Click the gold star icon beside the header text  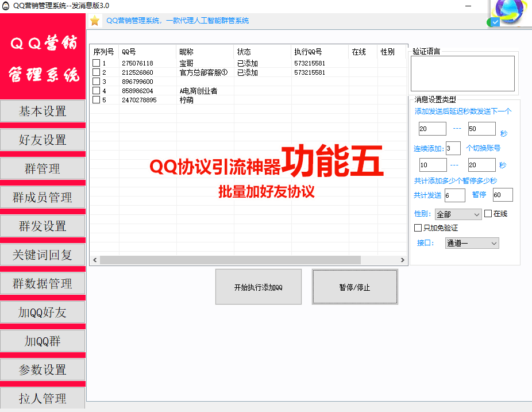click(x=95, y=21)
